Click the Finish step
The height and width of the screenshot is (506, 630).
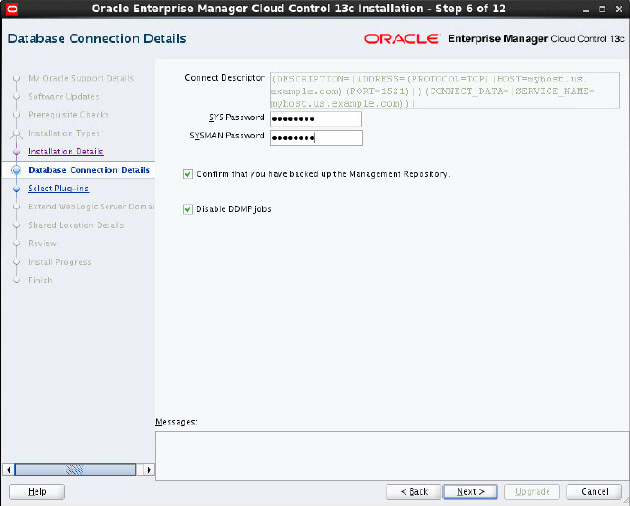pos(40,280)
